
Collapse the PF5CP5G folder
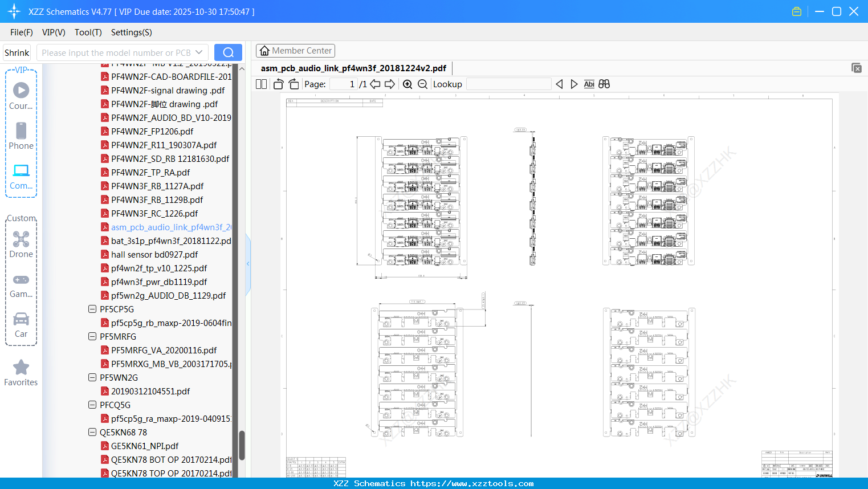pyautogui.click(x=92, y=309)
